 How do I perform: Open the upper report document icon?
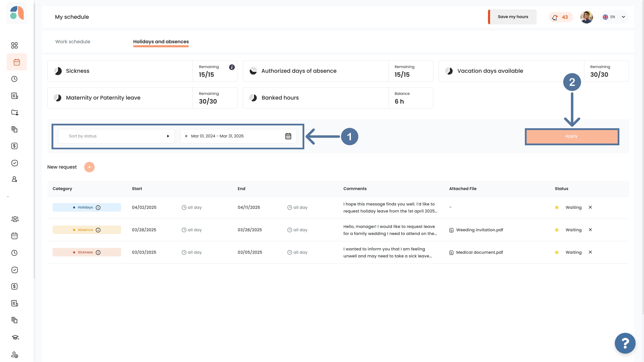click(14, 96)
